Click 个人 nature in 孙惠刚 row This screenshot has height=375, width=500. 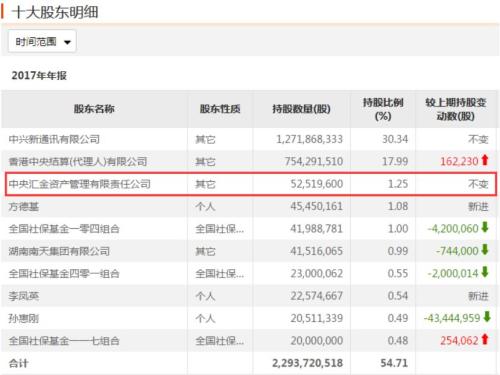pyautogui.click(x=205, y=318)
